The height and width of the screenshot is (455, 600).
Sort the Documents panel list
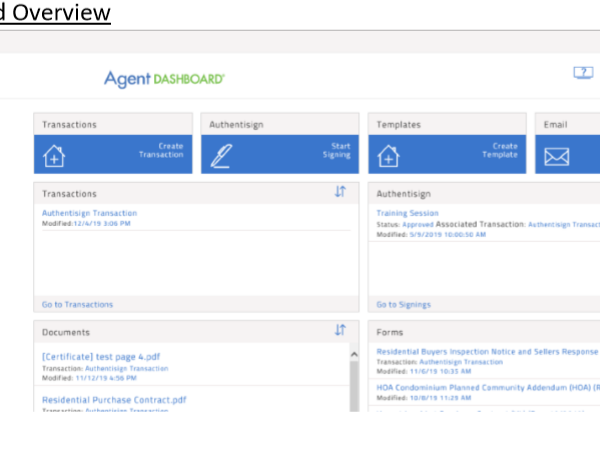[x=340, y=329]
